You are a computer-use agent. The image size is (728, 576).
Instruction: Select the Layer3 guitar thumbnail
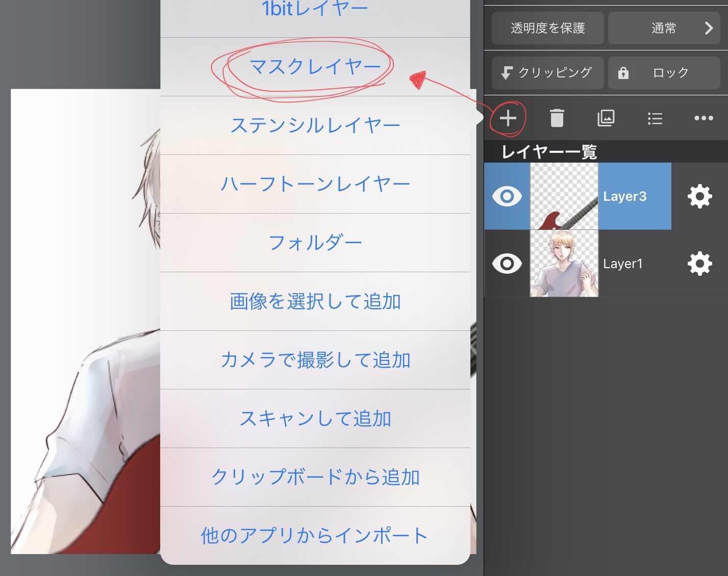pyautogui.click(x=564, y=196)
